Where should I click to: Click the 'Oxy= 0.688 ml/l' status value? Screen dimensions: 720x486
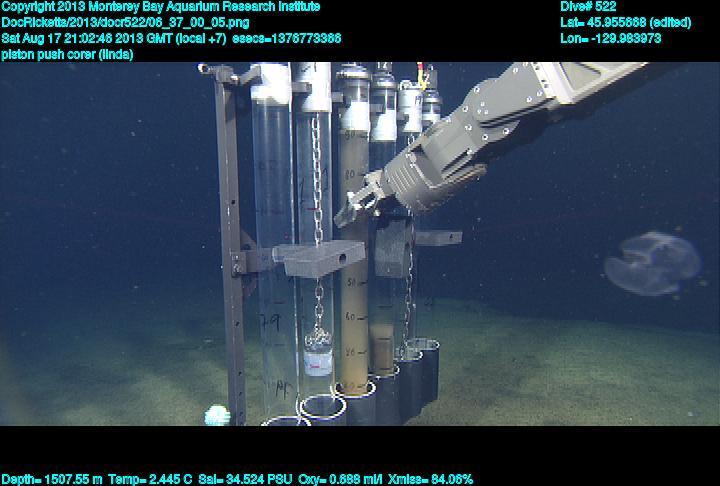tap(340, 480)
